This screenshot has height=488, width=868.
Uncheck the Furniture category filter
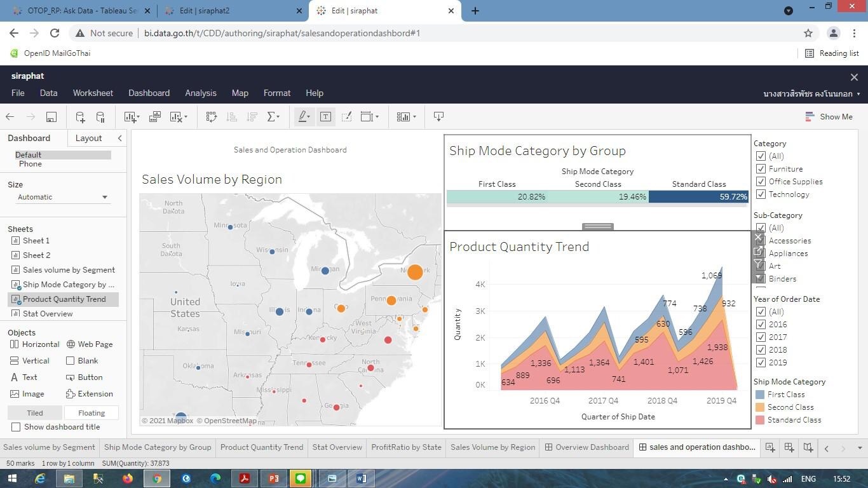pos(761,169)
